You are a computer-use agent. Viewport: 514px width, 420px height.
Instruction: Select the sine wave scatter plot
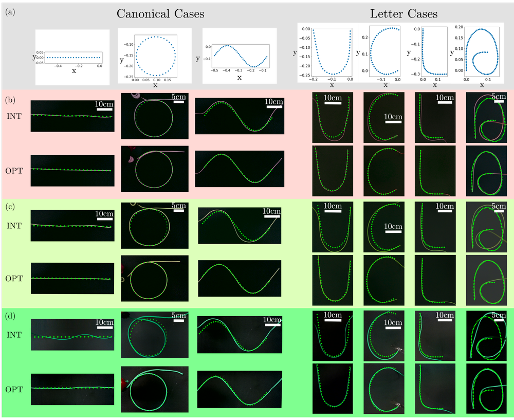click(240, 56)
